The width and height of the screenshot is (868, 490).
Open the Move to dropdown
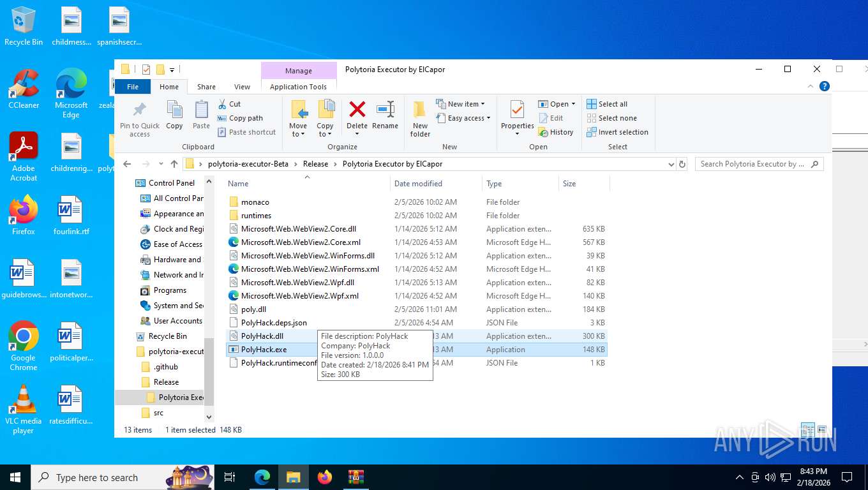pyautogui.click(x=298, y=119)
